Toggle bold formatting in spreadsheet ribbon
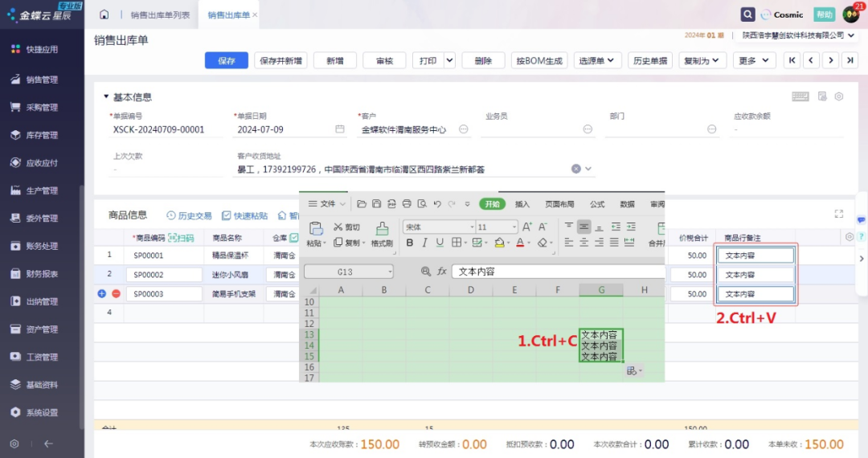The image size is (868, 458). 410,243
